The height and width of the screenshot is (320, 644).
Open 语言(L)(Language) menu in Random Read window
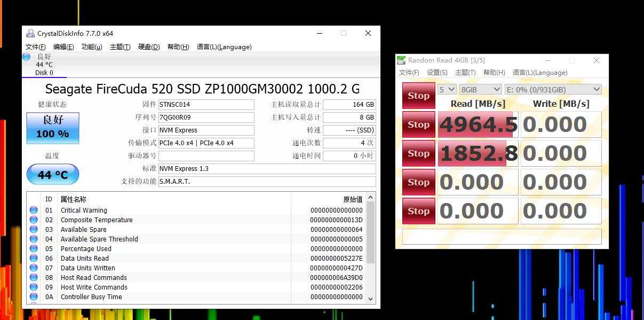coord(540,73)
